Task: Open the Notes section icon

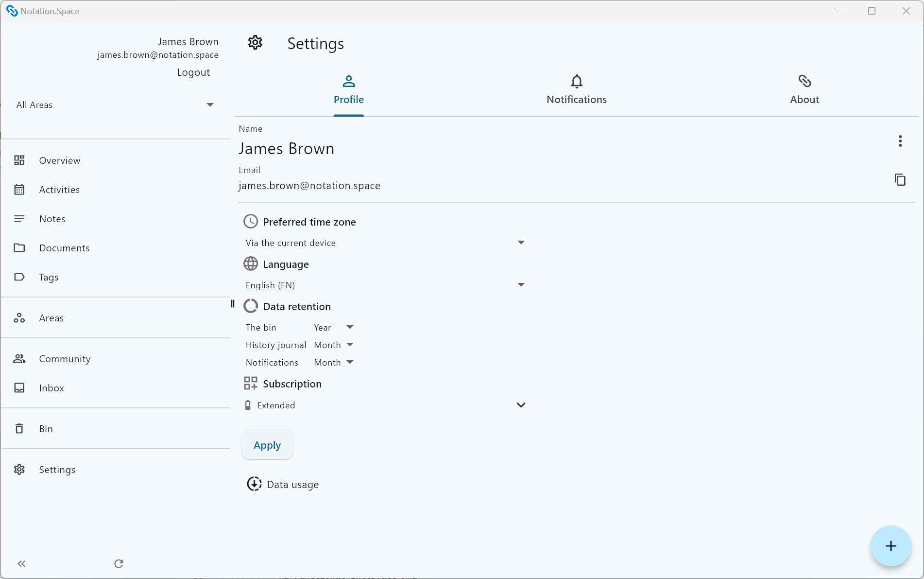Action: 19,218
